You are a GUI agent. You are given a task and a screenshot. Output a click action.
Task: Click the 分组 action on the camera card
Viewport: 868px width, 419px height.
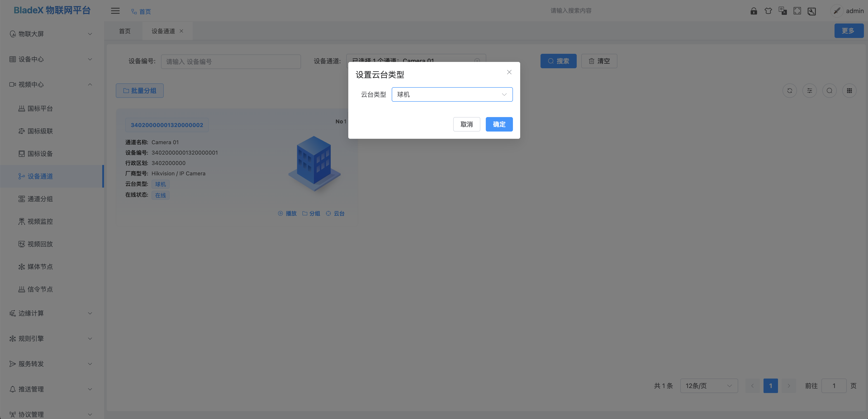click(311, 214)
